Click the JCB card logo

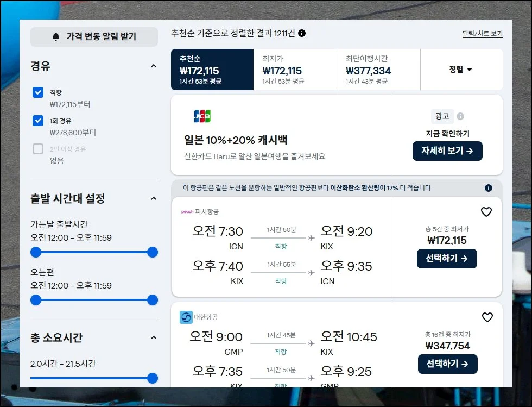coord(202,116)
